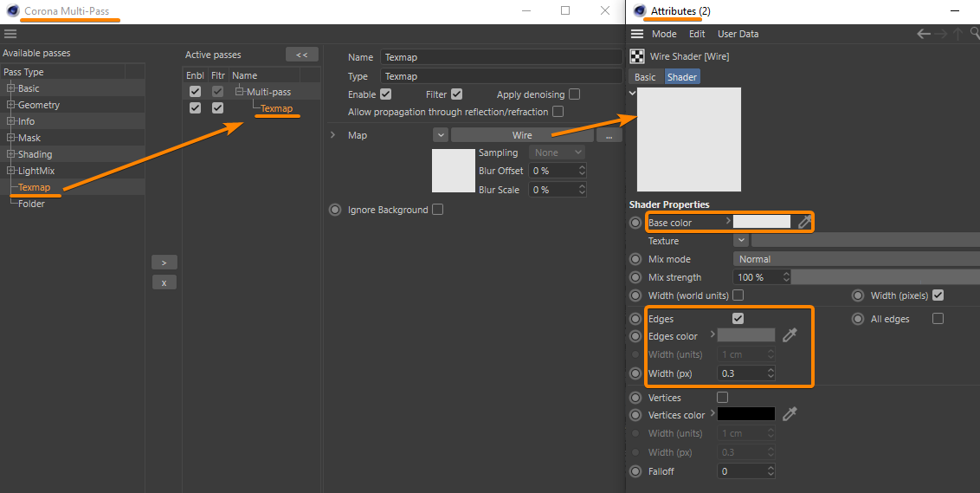
Task: Open the Texture dropdown arrow
Action: coord(740,240)
